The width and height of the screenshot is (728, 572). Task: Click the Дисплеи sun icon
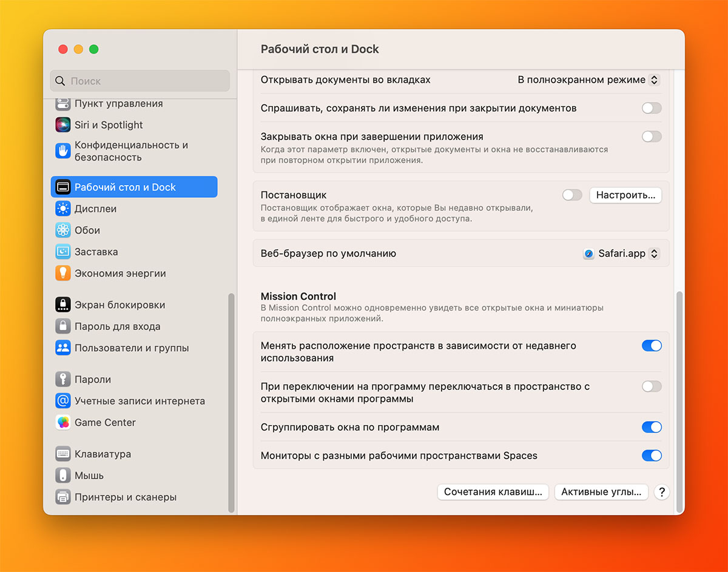tap(63, 209)
